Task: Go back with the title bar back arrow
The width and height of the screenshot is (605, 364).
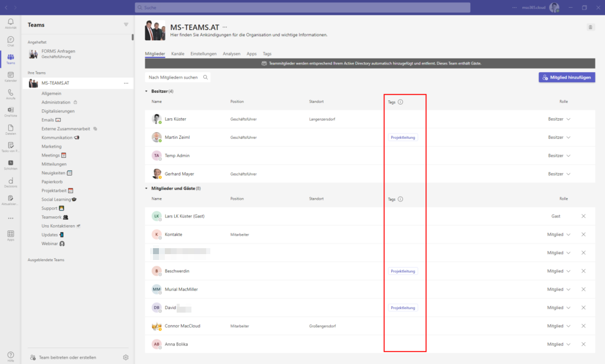Action: [6, 7]
